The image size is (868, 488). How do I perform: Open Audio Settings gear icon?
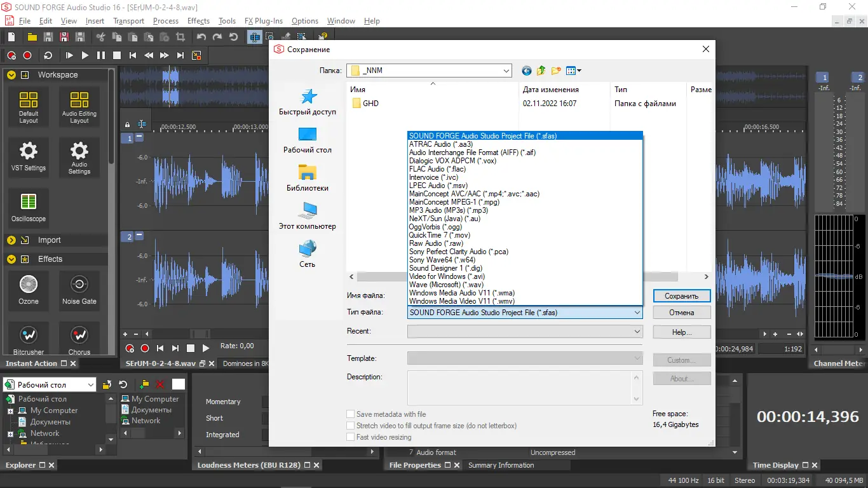[79, 157]
